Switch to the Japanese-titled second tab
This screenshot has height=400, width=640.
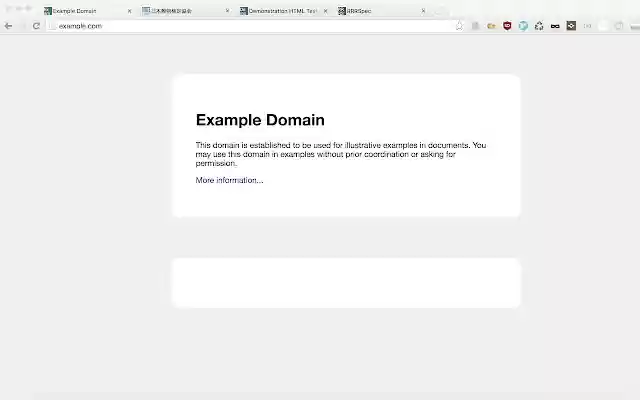(x=184, y=11)
